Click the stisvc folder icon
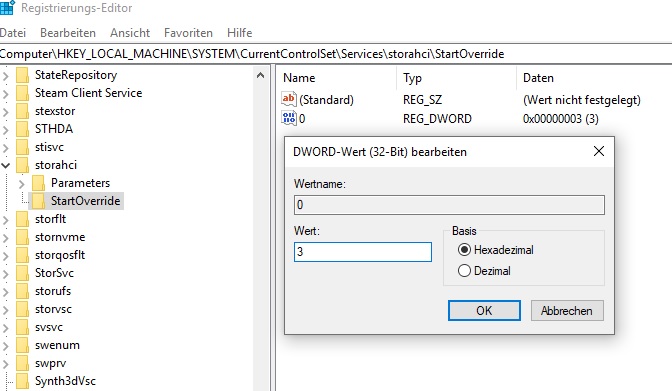 tap(22, 147)
